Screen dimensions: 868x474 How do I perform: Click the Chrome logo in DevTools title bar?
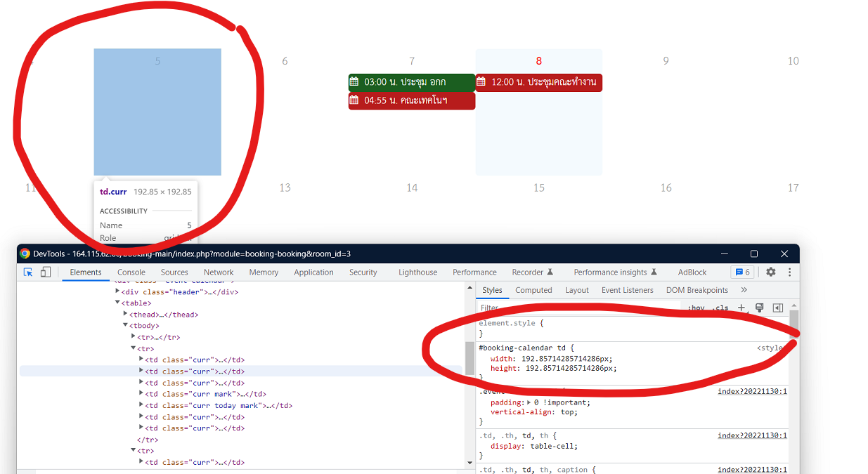pyautogui.click(x=25, y=254)
